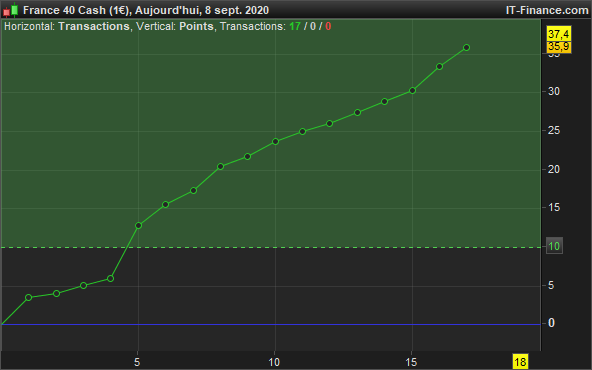This screenshot has height=370, width=592.
Task: Click the France 40 Cash chart title
Action: tap(146, 10)
